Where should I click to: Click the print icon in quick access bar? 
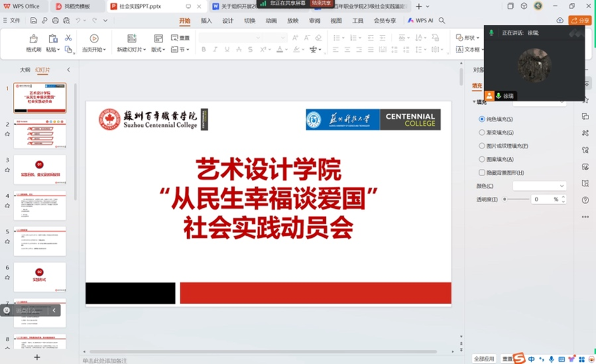point(56,20)
